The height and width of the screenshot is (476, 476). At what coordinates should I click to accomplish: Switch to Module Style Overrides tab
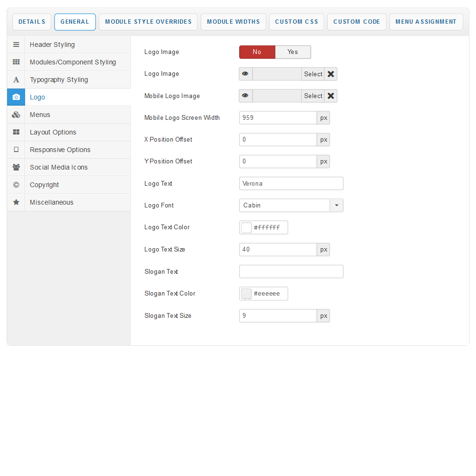(148, 22)
